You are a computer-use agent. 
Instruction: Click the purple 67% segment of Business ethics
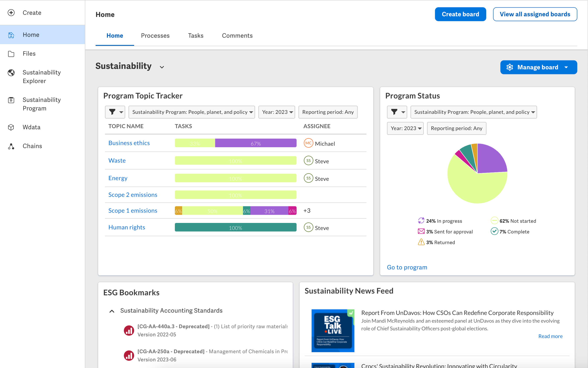256,143
